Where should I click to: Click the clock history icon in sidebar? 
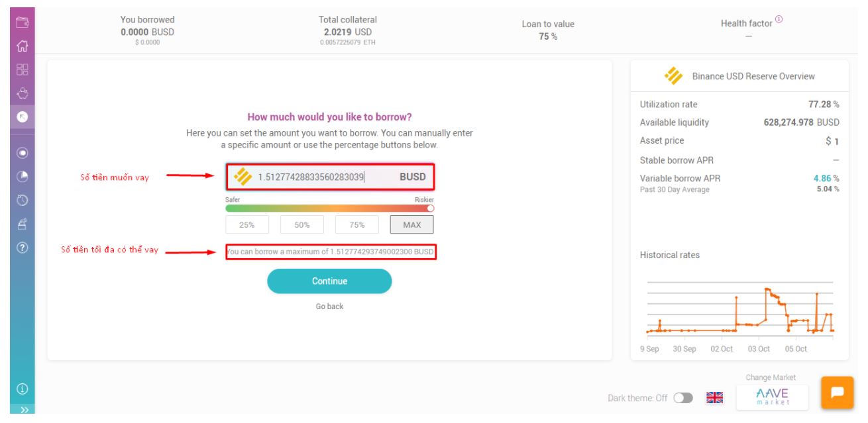tap(22, 199)
